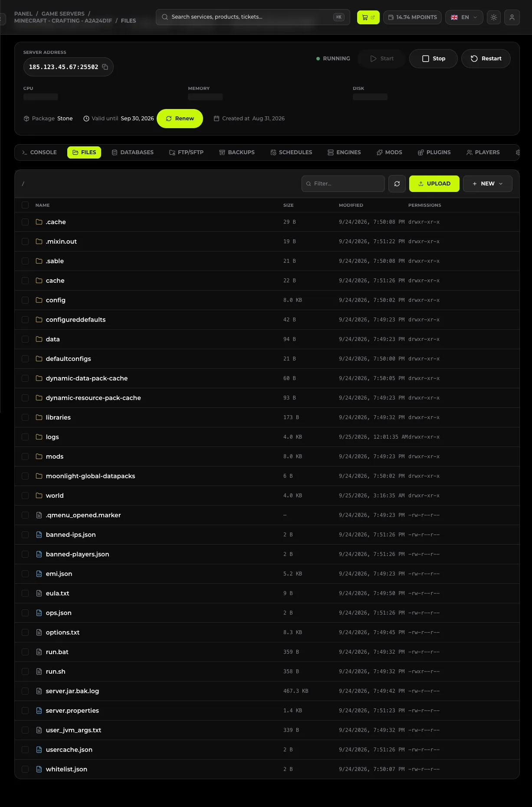Click the Renew button

(180, 119)
